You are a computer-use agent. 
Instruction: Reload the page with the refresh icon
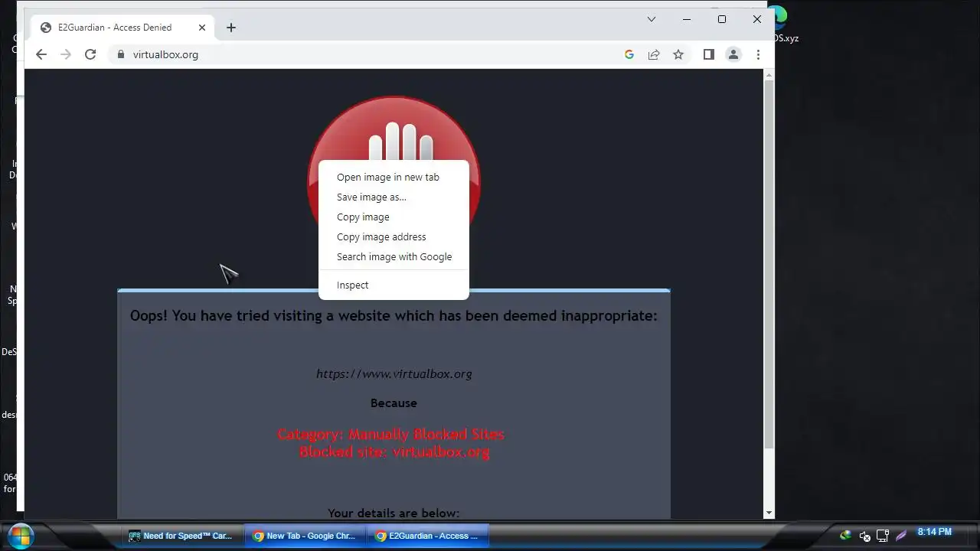[90, 54]
